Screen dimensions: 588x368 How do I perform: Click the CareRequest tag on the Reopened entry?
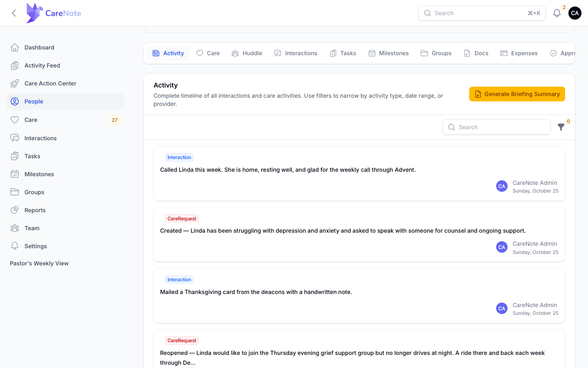182,341
